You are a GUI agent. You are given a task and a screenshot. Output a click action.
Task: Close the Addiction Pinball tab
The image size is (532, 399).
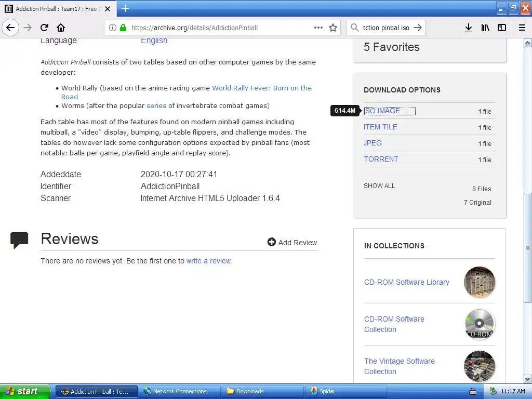coord(108,9)
